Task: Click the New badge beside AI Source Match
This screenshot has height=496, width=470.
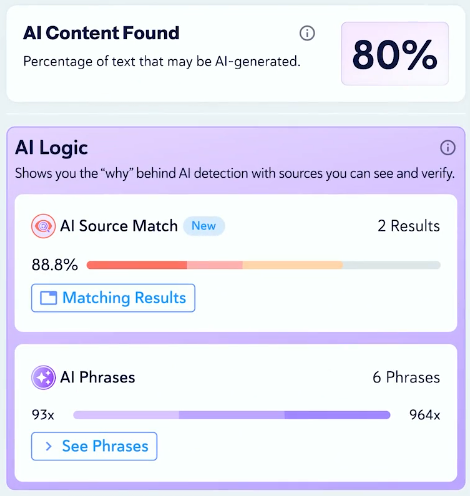Action: (x=204, y=226)
